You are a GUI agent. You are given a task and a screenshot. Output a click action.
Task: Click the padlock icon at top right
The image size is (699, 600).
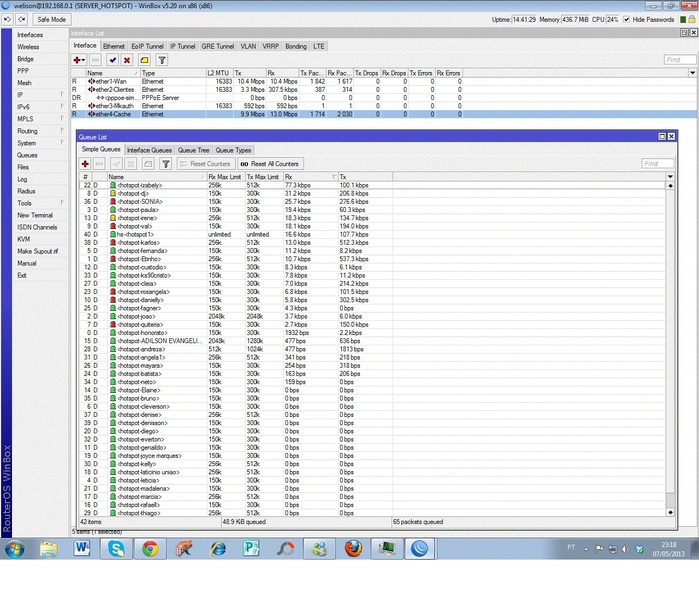coord(691,20)
